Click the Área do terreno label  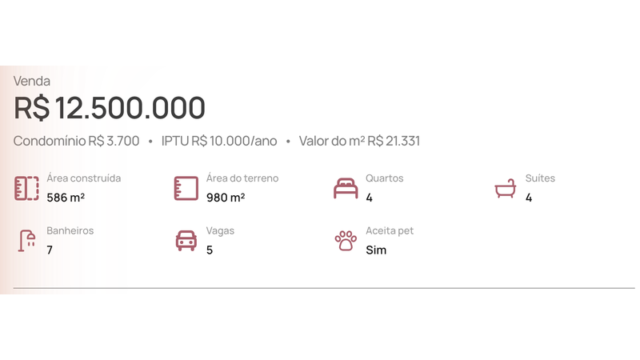tap(242, 178)
